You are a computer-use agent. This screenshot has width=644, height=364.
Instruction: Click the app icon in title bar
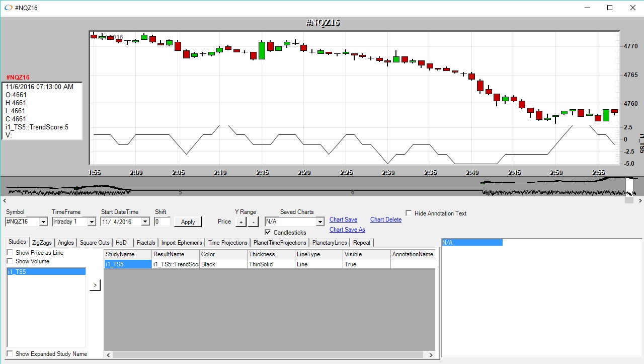point(9,8)
